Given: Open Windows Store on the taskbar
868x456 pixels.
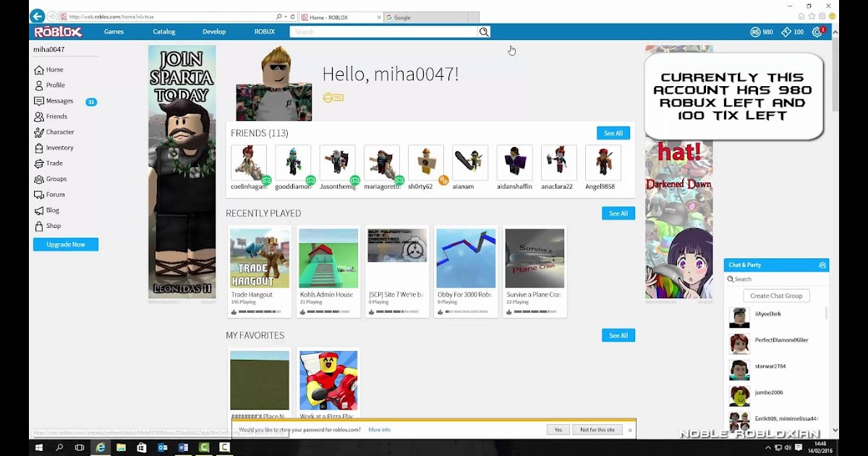Looking at the screenshot, I should point(142,448).
